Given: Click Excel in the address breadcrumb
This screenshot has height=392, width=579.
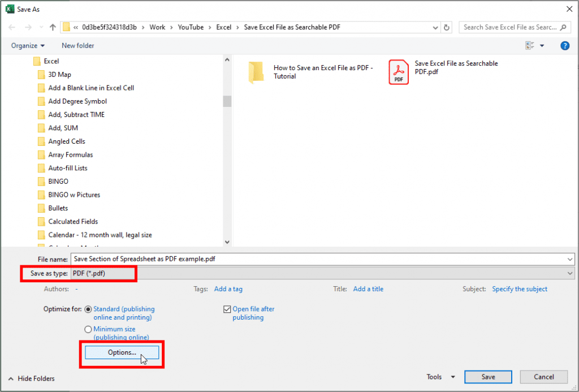Looking at the screenshot, I should (x=224, y=27).
